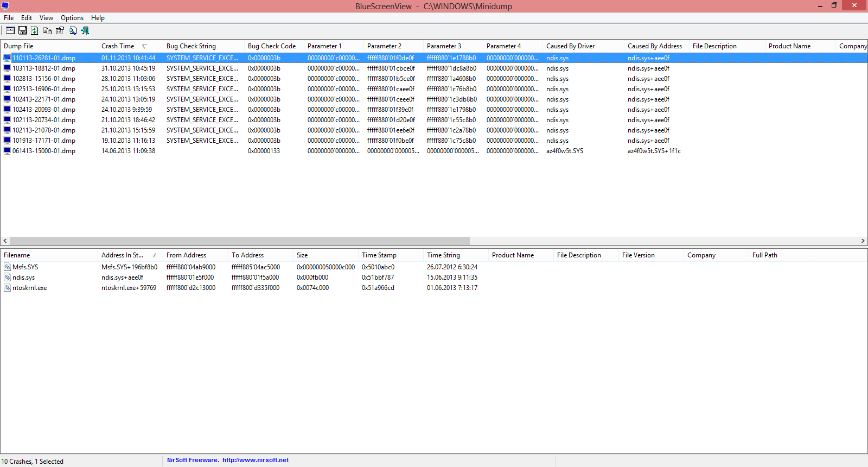Click the az4f0w5t.SYS caused-by-driver cell
The height and width of the screenshot is (467, 868).
click(565, 151)
